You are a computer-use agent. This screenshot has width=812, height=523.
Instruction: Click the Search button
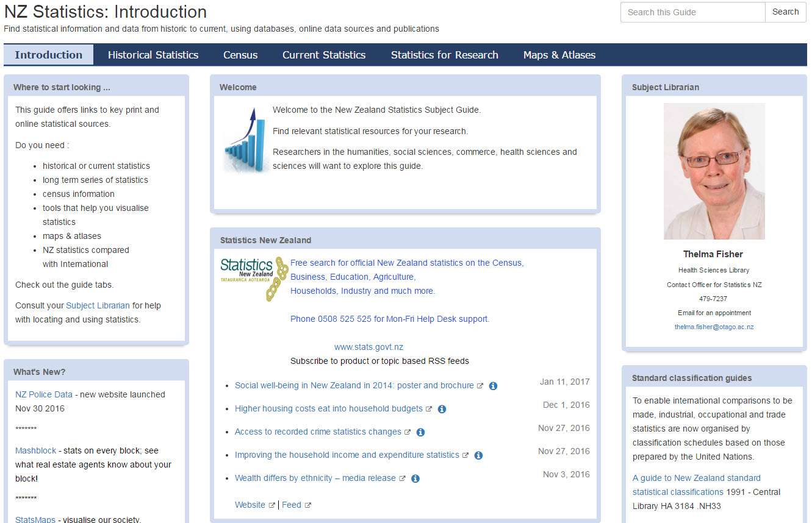pos(786,12)
